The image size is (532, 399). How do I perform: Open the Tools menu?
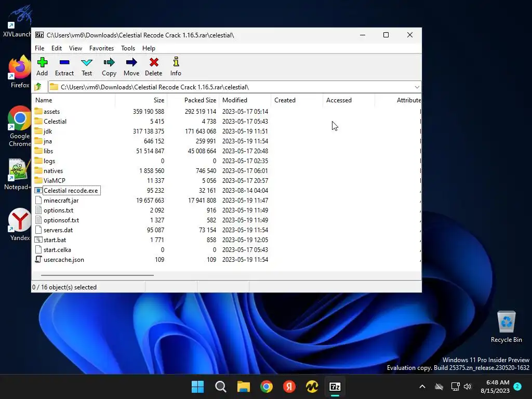click(x=128, y=48)
